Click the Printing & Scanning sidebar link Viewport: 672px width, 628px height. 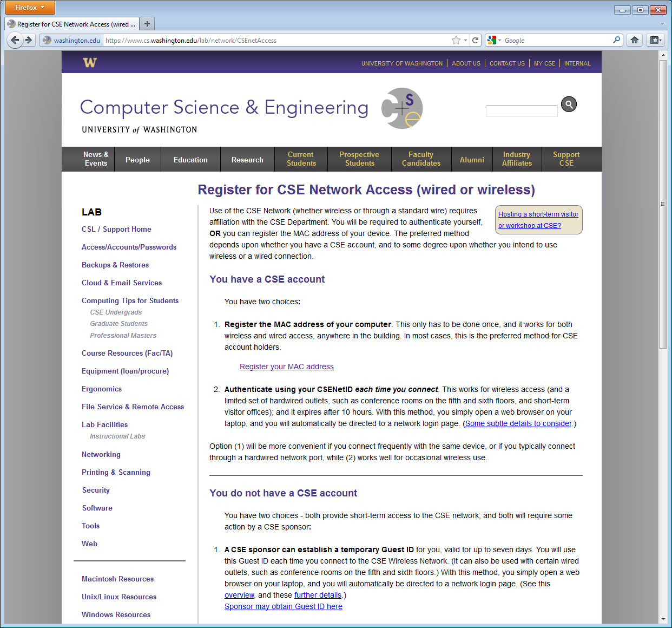coord(116,472)
